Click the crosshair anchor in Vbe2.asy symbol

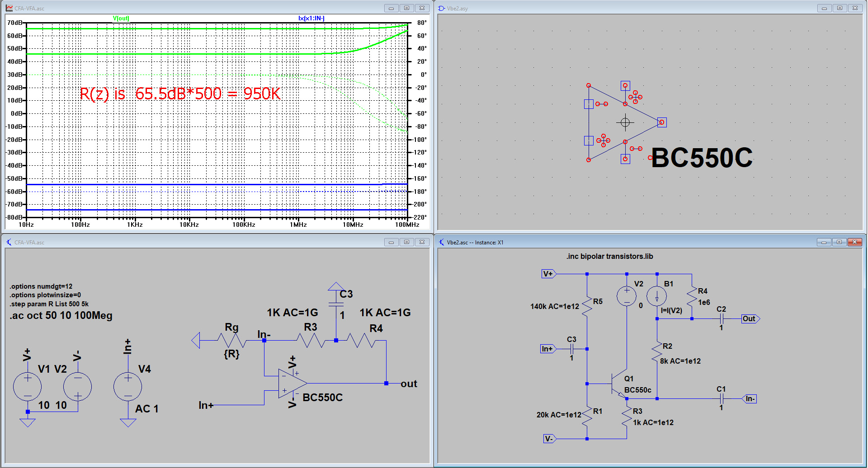(625, 122)
